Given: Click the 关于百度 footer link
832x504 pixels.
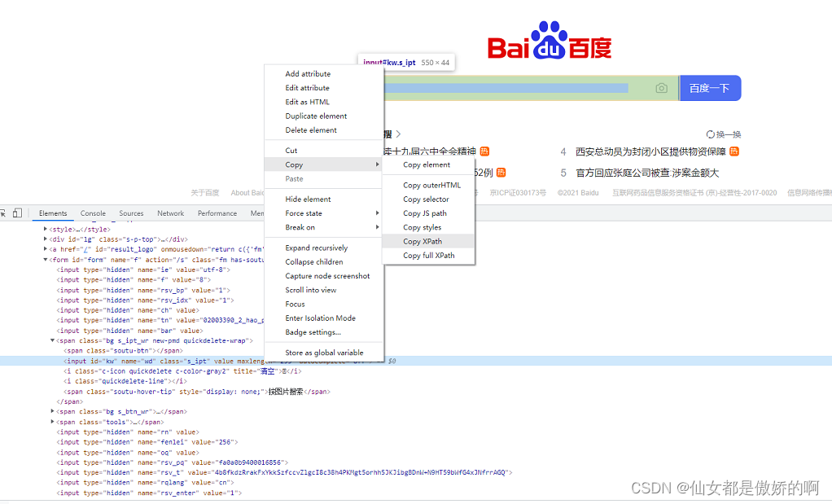Looking at the screenshot, I should coord(205,193).
